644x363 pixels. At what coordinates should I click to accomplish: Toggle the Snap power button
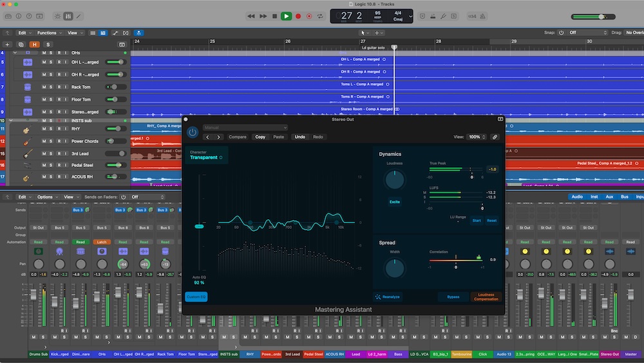[x=561, y=33]
